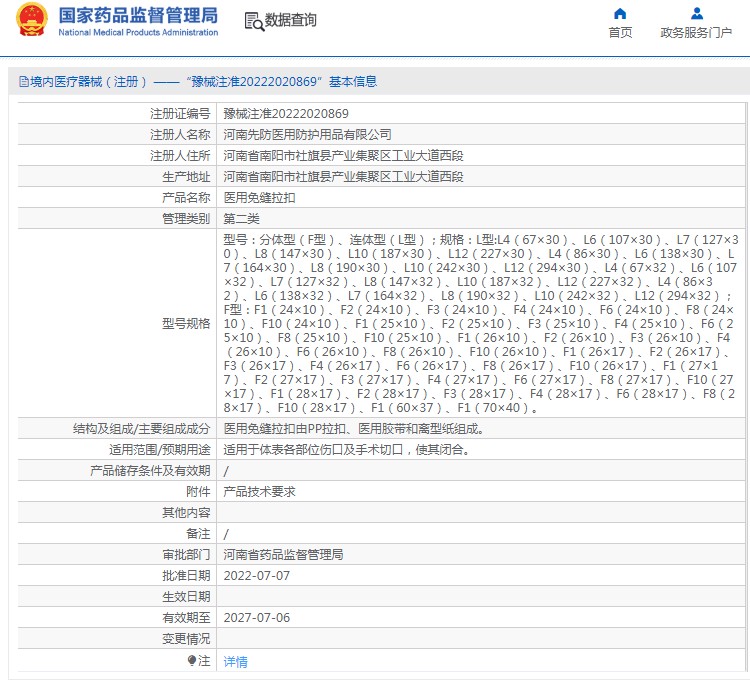
Task: Click the 注册人名称 row label
Action: pos(180,135)
